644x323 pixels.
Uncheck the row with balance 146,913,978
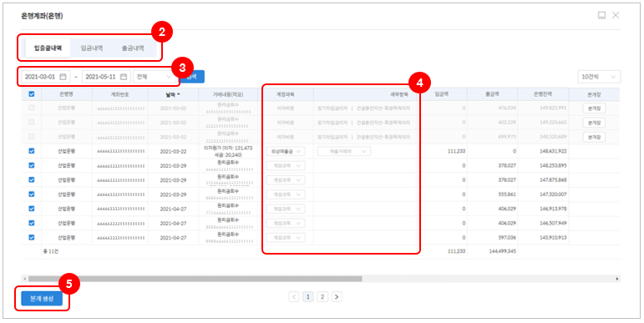32,209
